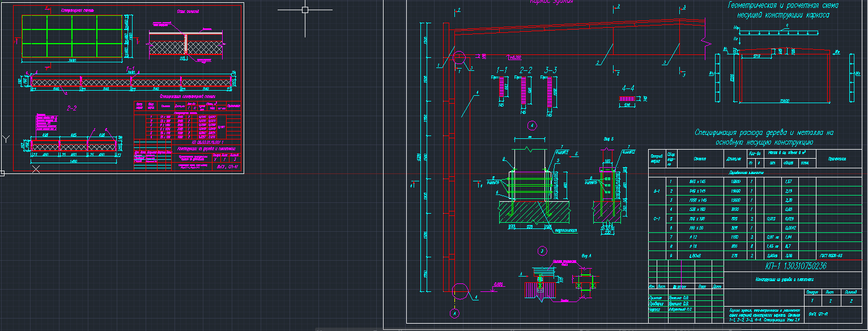Select section label '4-4' on right sheet
Viewport: 868px width, 331px height.
click(628, 89)
